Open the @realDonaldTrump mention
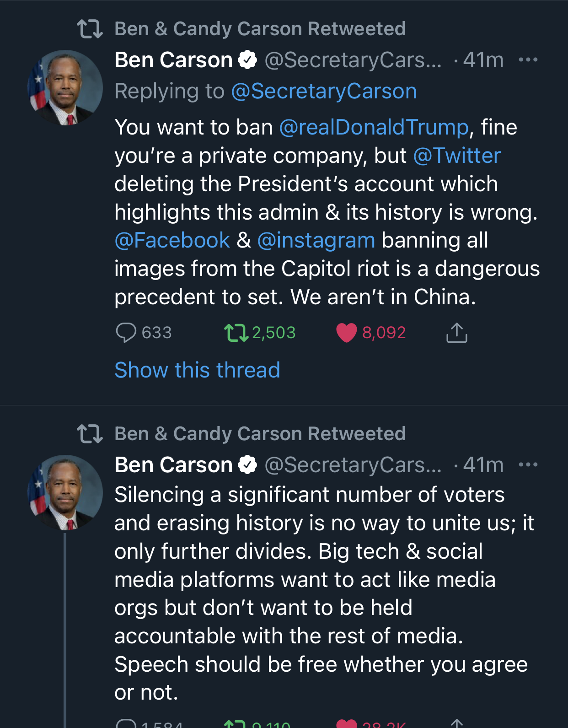 [x=374, y=127]
